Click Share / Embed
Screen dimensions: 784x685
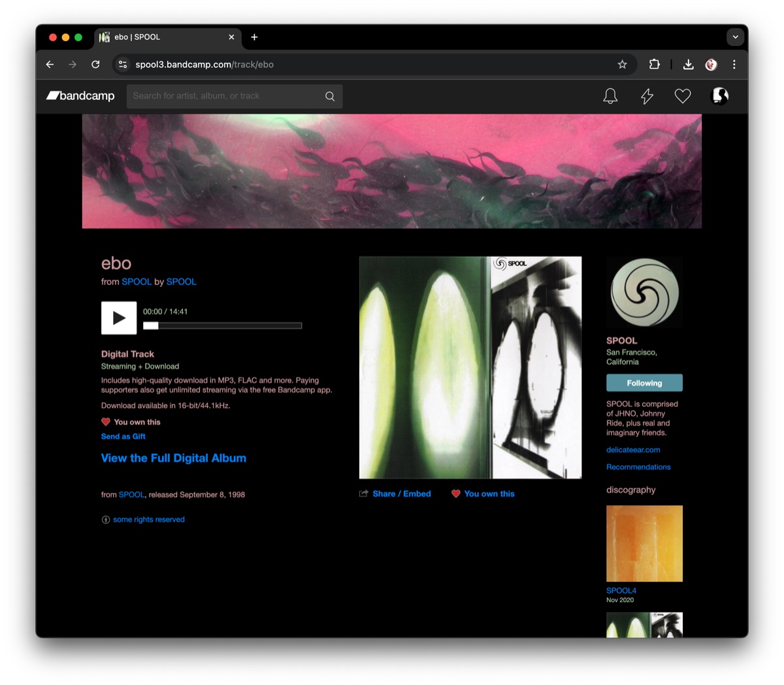pos(402,493)
